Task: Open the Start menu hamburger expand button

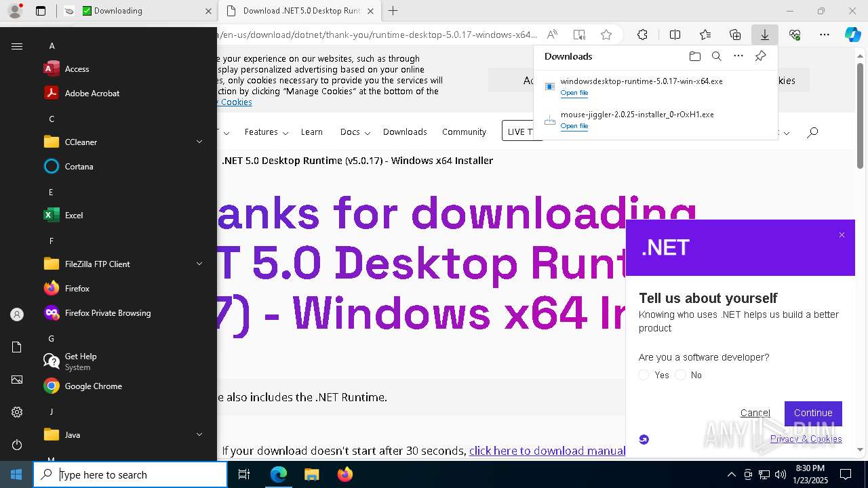Action: 17,46
